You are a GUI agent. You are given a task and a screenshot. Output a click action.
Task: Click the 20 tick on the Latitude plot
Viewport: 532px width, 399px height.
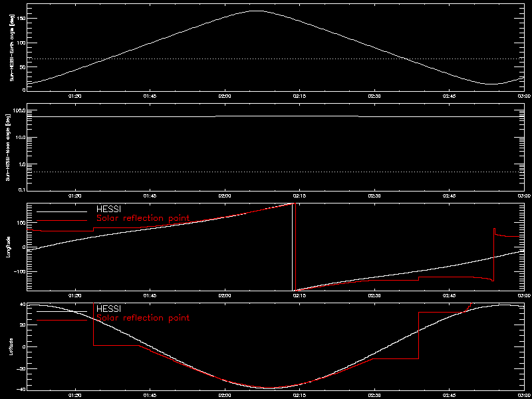(22, 325)
